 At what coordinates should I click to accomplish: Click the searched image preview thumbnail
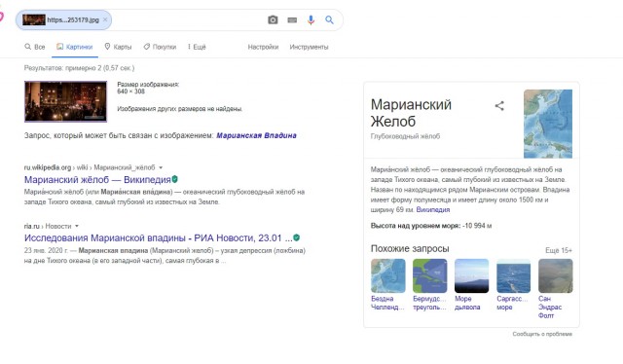(x=65, y=101)
